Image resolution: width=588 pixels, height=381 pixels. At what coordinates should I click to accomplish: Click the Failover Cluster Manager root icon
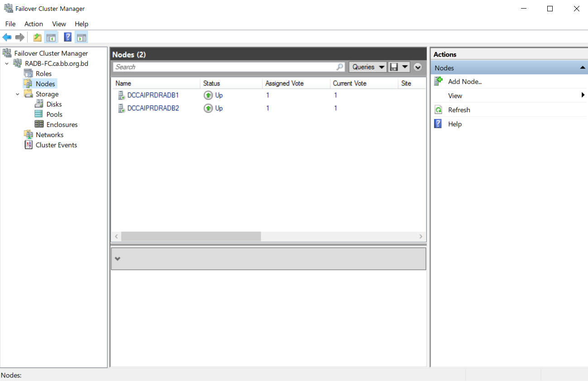[7, 53]
